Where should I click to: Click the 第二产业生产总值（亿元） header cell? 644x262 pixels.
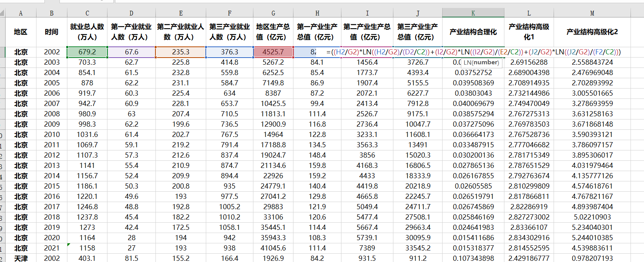367,32
